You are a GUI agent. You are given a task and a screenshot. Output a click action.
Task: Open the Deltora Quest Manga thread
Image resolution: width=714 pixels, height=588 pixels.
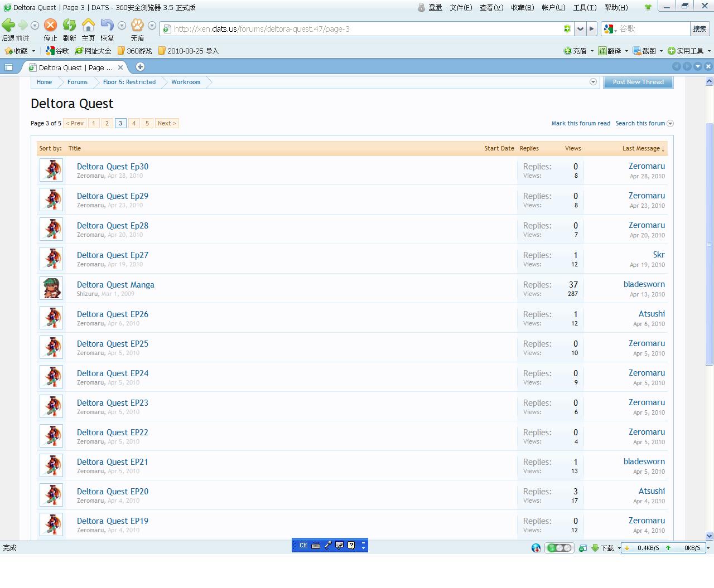pyautogui.click(x=115, y=285)
